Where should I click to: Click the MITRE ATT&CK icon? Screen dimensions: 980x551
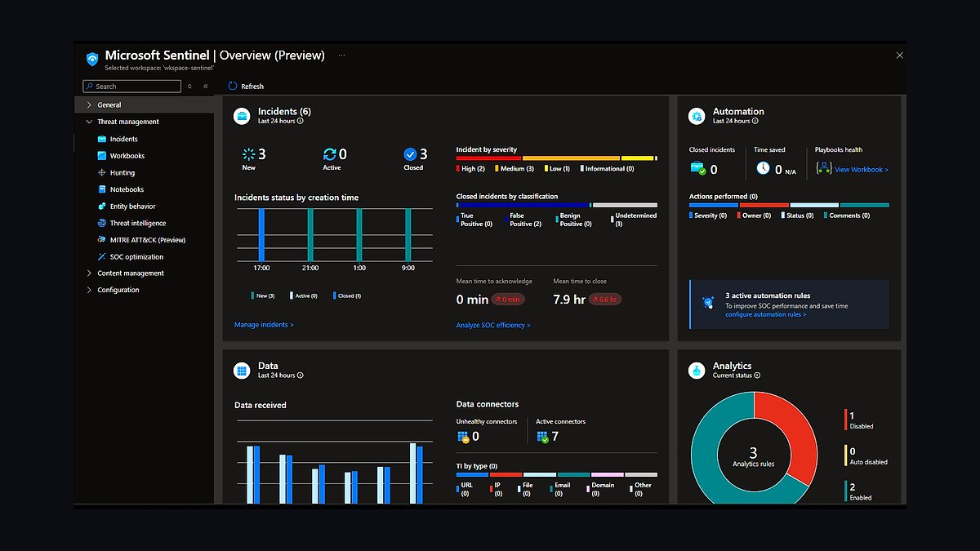[102, 240]
